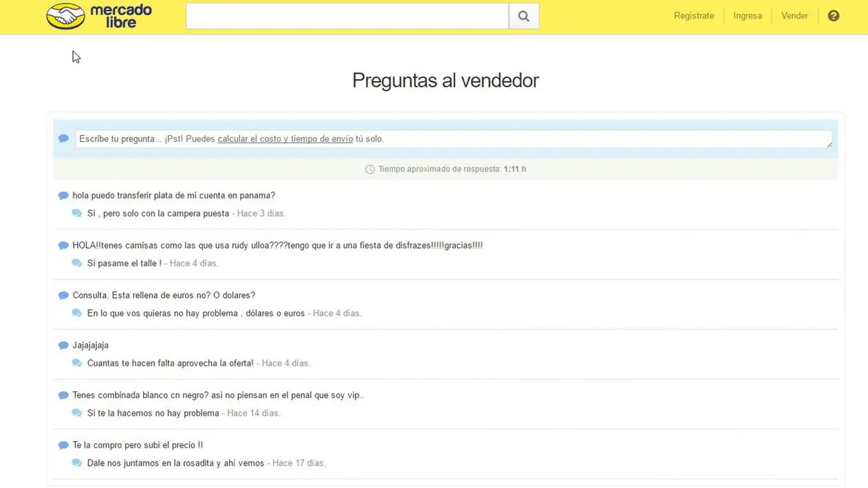Select answer 'Si te la hacemos no hay problema'
Screen dimensions: 868x488
tap(153, 413)
